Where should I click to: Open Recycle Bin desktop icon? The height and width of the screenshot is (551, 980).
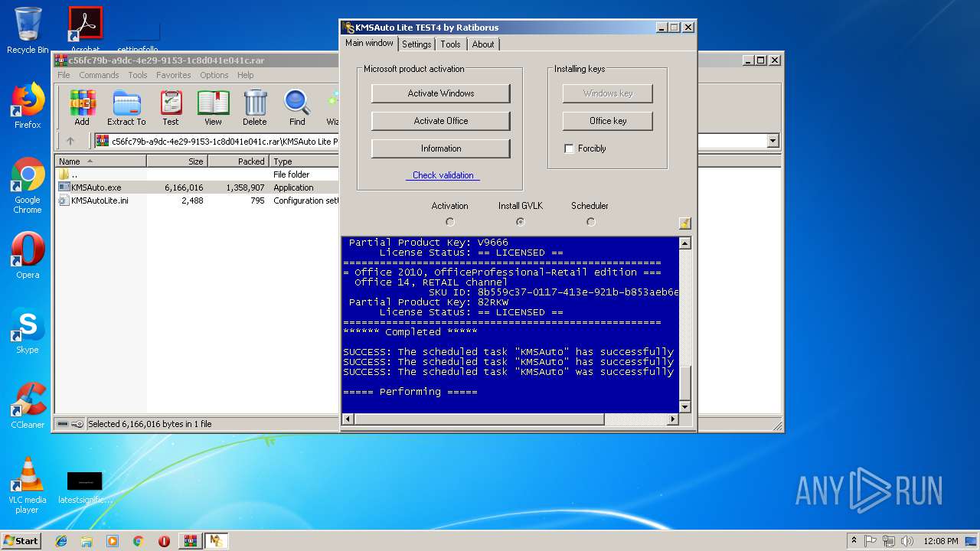28,31
